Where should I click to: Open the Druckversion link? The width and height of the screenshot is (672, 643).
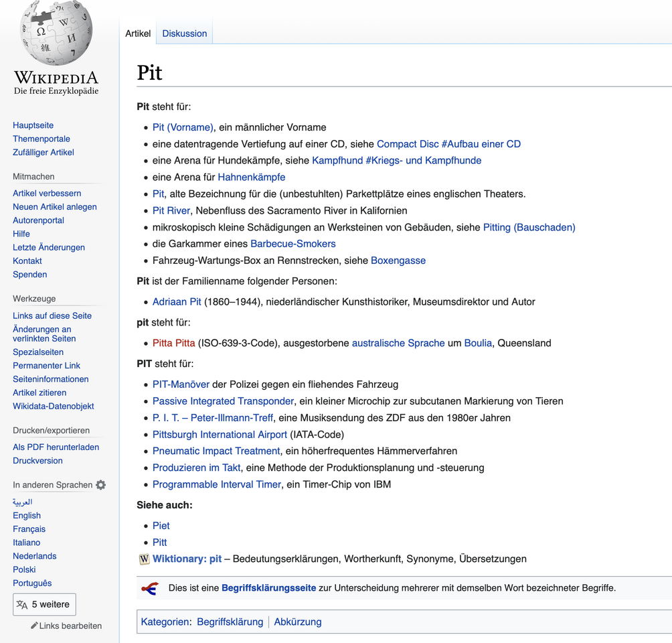37,460
